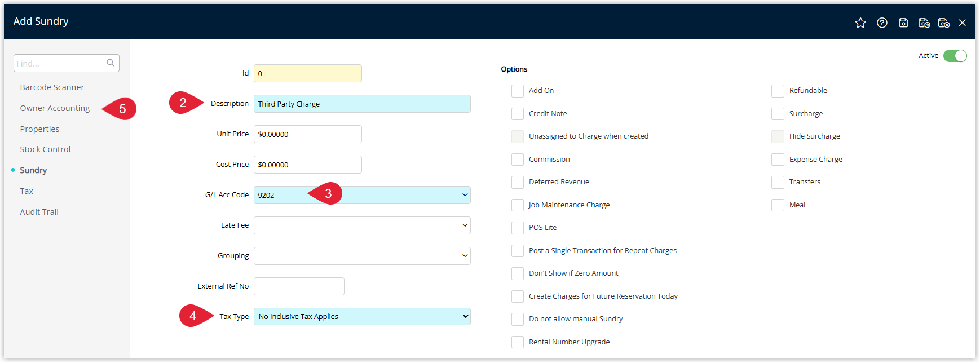
Task: Click the Options heading text
Action: click(x=514, y=69)
